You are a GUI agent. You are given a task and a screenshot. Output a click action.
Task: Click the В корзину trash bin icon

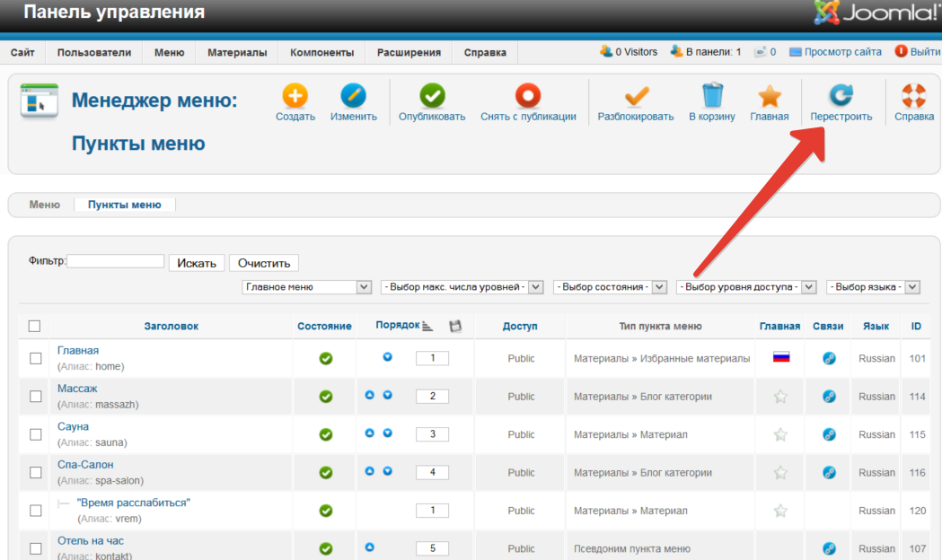point(712,97)
